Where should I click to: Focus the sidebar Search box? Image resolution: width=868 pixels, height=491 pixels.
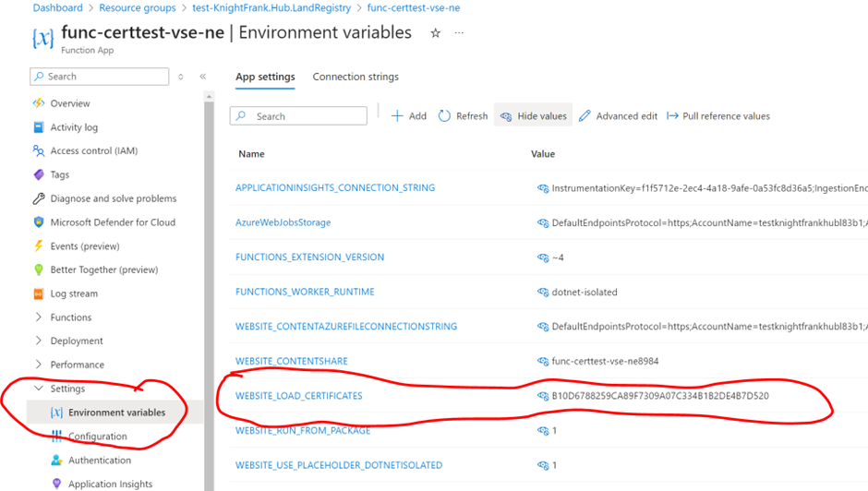(100, 77)
